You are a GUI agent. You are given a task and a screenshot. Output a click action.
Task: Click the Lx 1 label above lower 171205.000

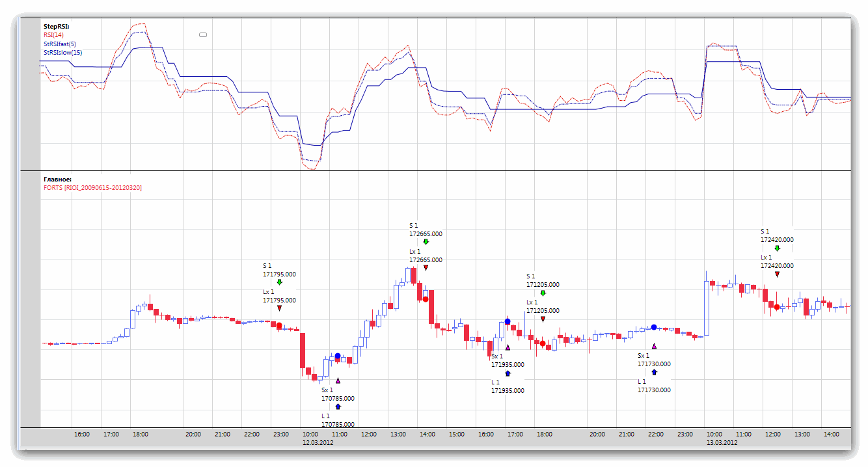coord(532,302)
